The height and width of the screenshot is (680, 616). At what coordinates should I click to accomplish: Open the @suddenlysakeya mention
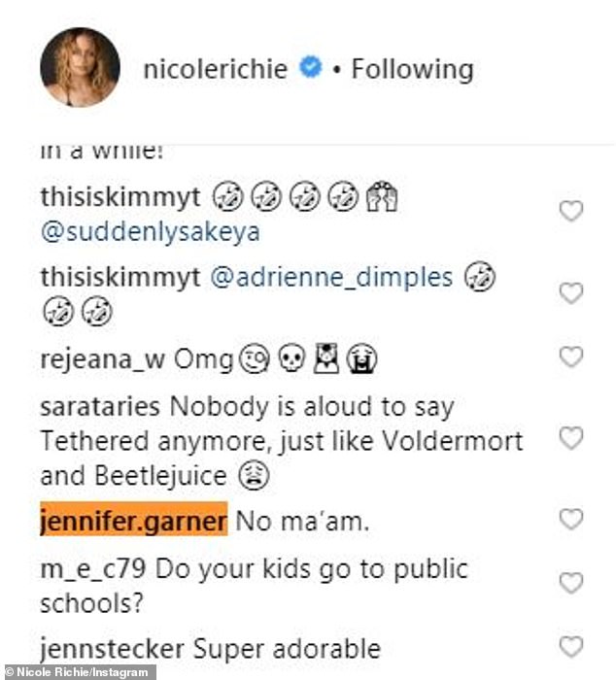151,233
